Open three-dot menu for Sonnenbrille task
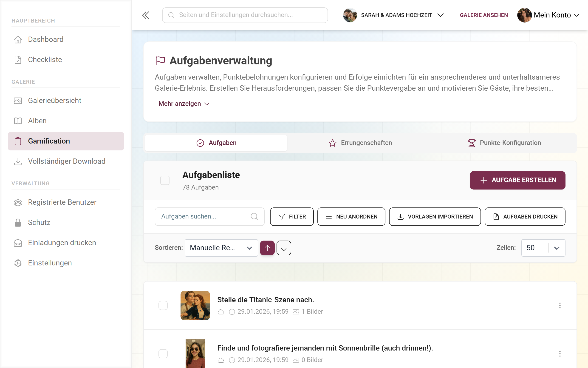Screen dimensions: 588x368 tap(560, 354)
